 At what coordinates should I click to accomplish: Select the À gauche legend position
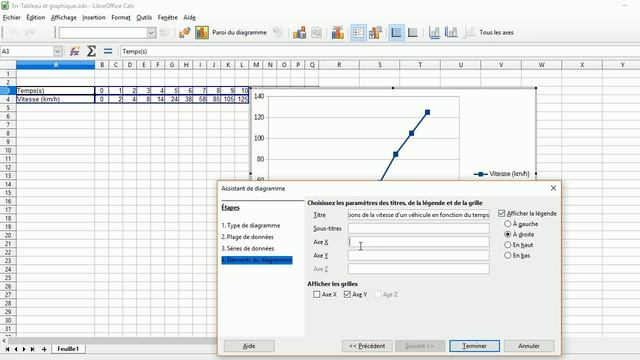[x=508, y=224]
